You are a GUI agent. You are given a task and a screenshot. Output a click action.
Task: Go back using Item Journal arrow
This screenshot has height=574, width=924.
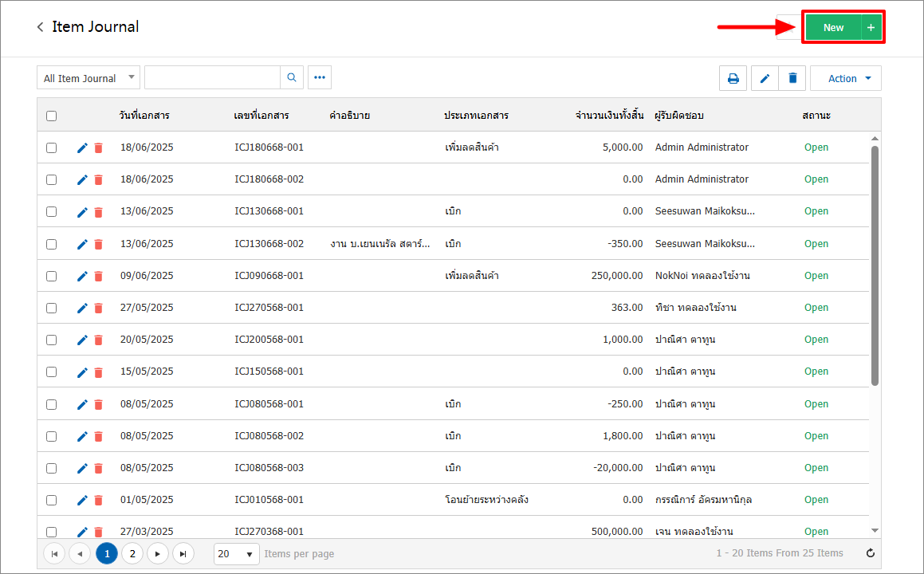(x=40, y=27)
